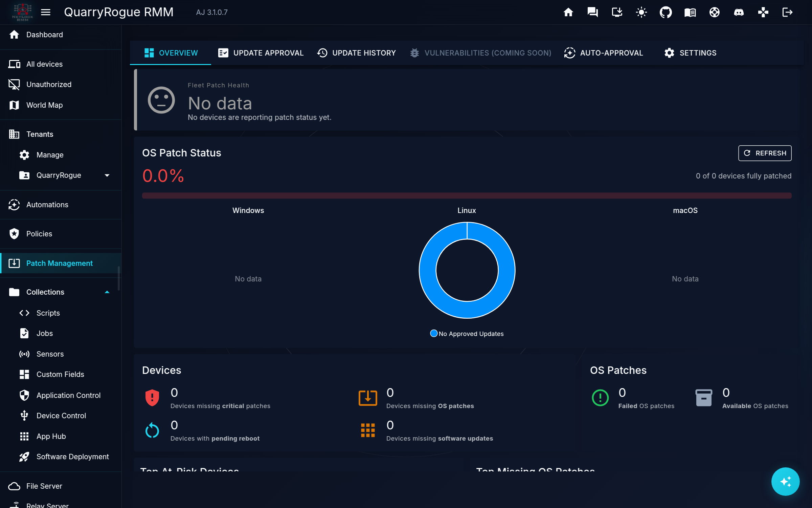Open Scripts under Collections

click(x=61, y=313)
